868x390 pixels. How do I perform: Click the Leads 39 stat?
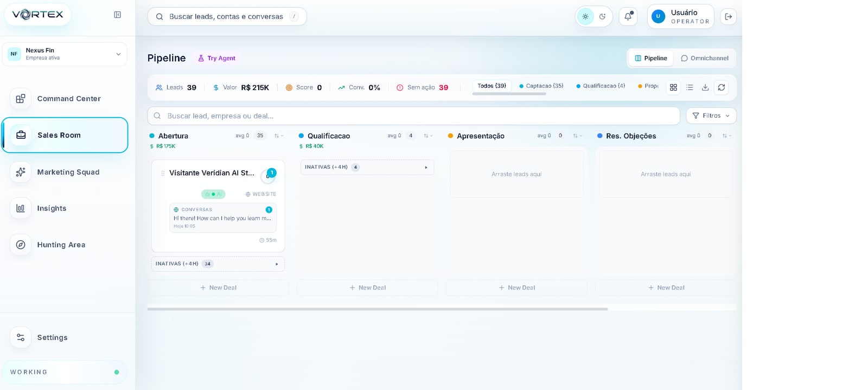(x=176, y=87)
